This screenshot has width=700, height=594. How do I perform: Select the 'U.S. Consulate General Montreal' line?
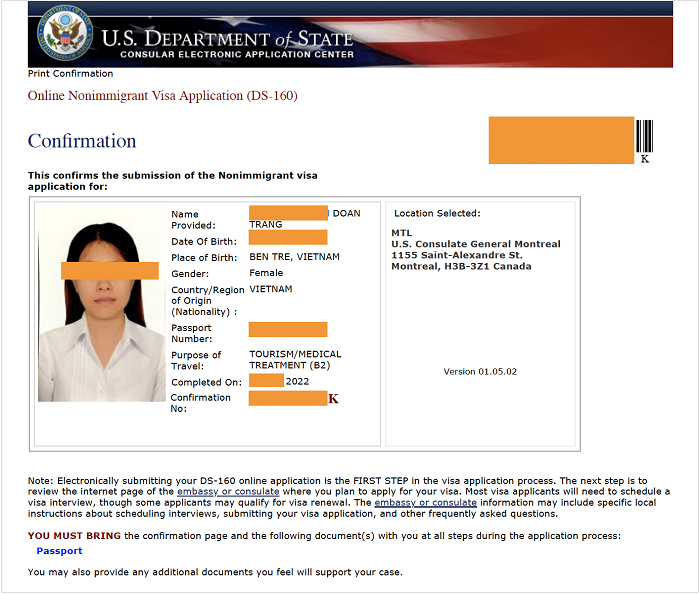tap(475, 244)
